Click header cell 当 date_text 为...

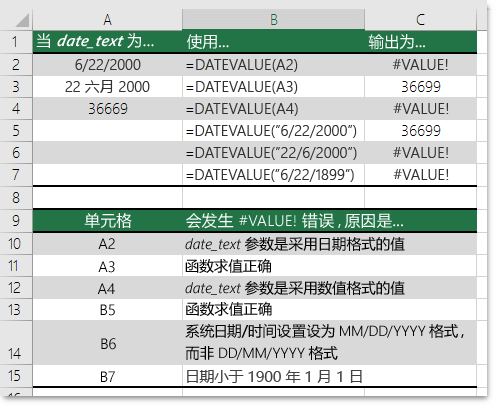coord(107,42)
